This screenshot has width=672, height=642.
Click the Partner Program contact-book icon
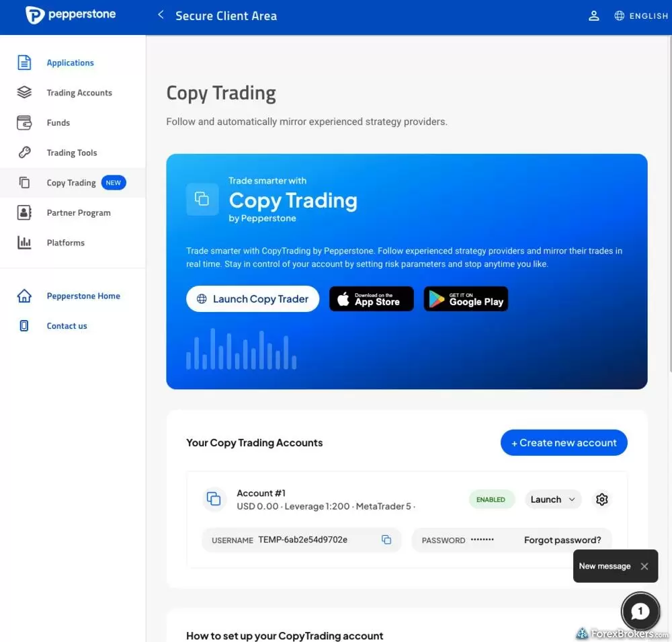coord(24,212)
